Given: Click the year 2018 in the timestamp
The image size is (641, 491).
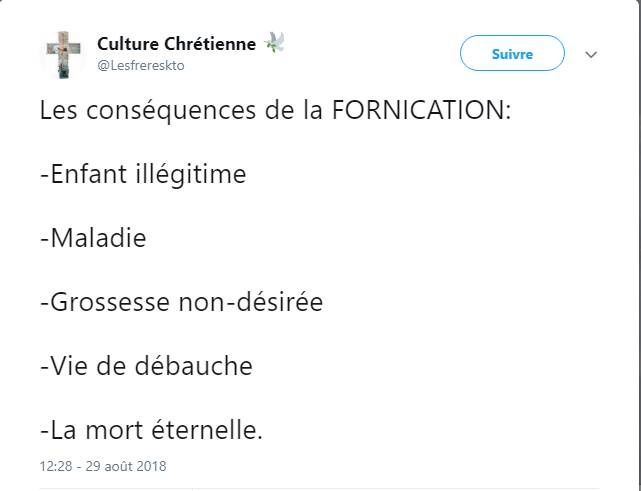Looking at the screenshot, I should click(x=152, y=466).
